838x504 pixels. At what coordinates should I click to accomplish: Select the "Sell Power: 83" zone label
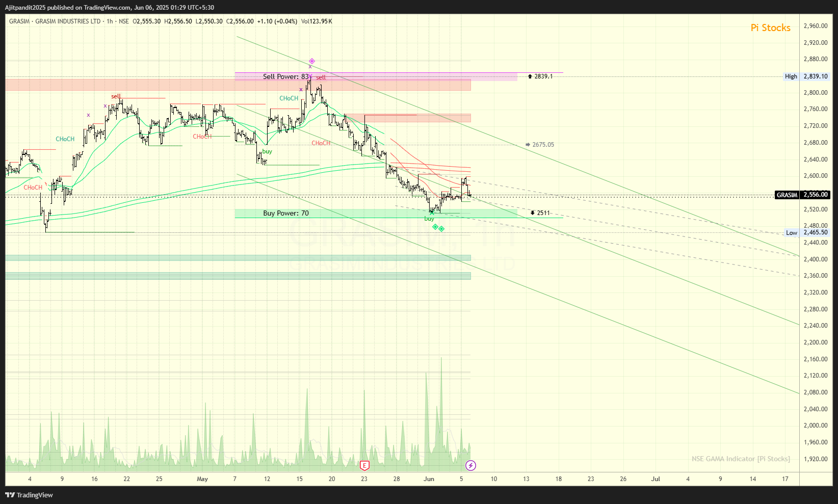[286, 76]
